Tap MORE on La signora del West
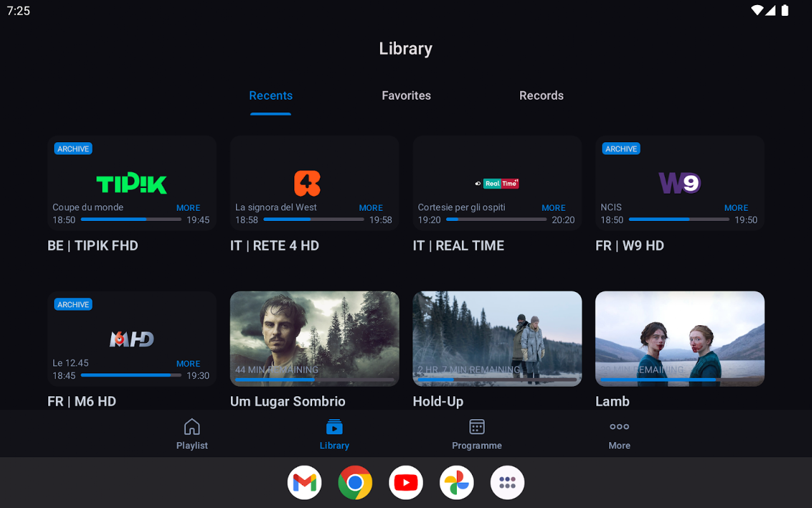 click(x=371, y=208)
